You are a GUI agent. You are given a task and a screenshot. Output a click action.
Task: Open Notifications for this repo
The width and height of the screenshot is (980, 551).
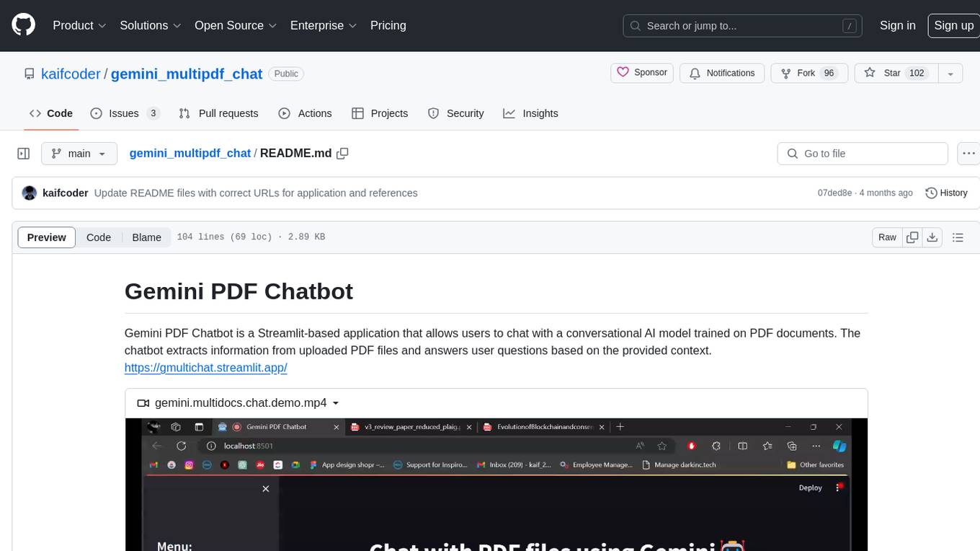pos(722,73)
